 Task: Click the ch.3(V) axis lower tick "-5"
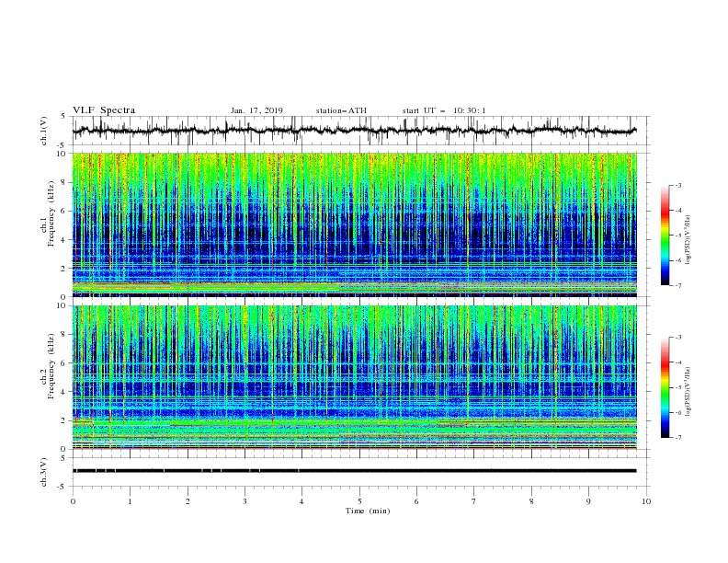pos(63,487)
